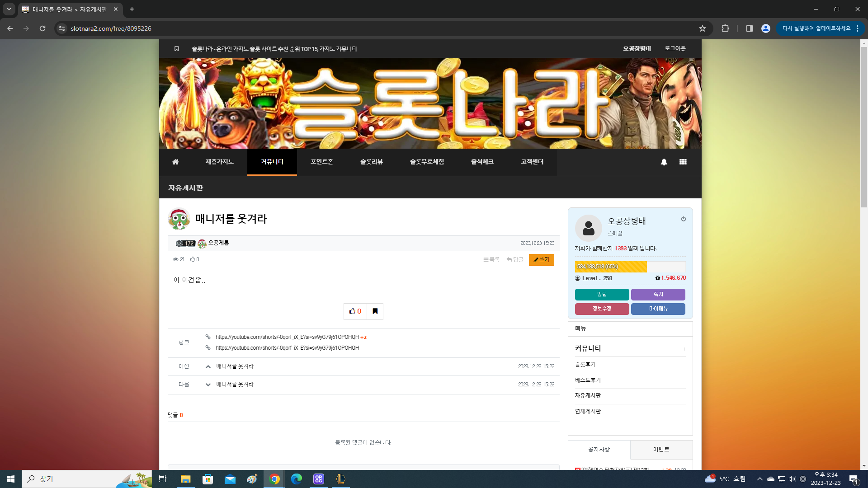Toggle the Chrome side panel button
Viewport: 868px width, 488px height.
click(749, 28)
